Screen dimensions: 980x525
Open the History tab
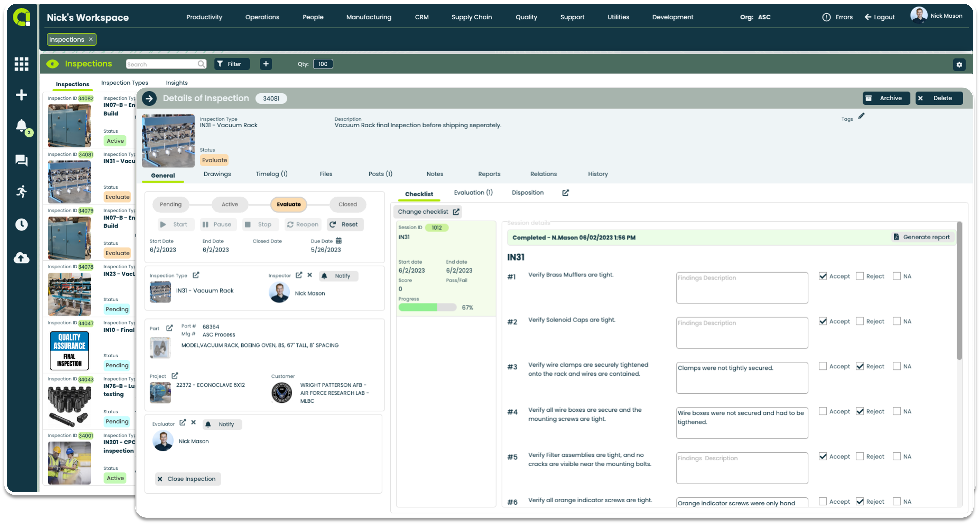click(x=598, y=174)
